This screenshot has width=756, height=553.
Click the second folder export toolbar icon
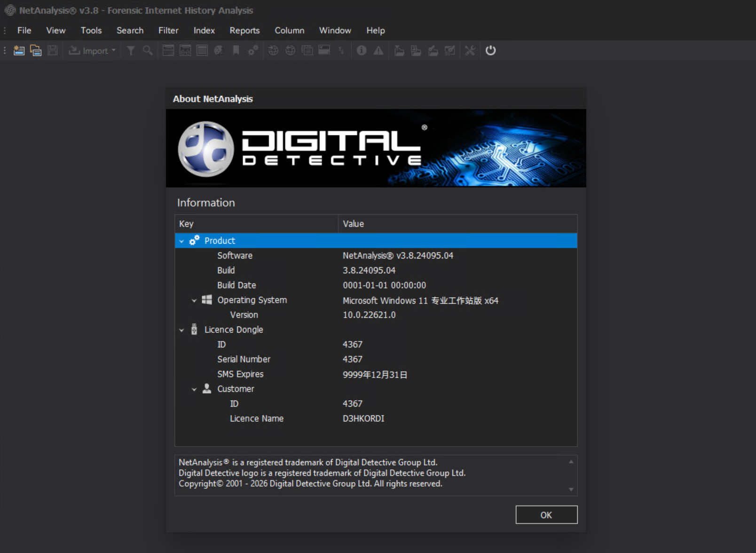point(416,50)
